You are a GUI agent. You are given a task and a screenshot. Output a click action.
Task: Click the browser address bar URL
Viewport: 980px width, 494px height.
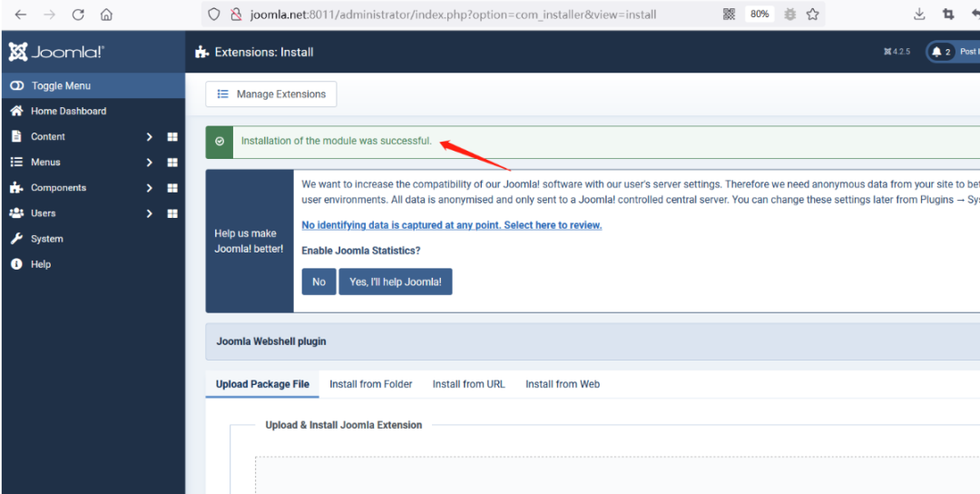tap(453, 14)
